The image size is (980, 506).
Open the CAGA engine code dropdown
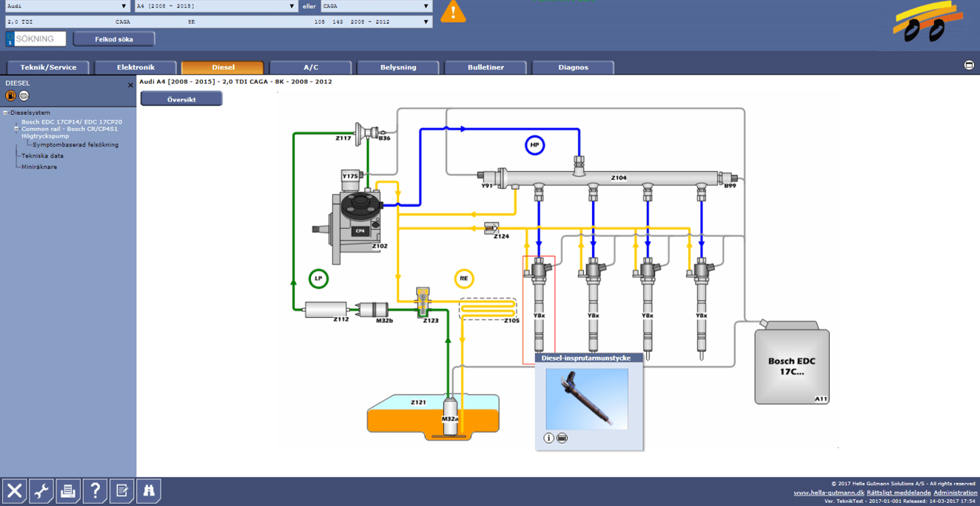click(x=425, y=6)
